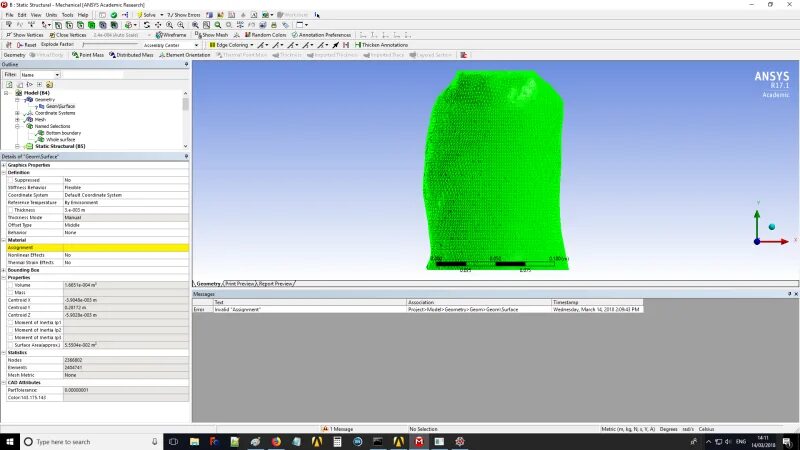The width and height of the screenshot is (800, 450).
Task: Open the Edit menu
Action: pyautogui.click(x=22, y=15)
